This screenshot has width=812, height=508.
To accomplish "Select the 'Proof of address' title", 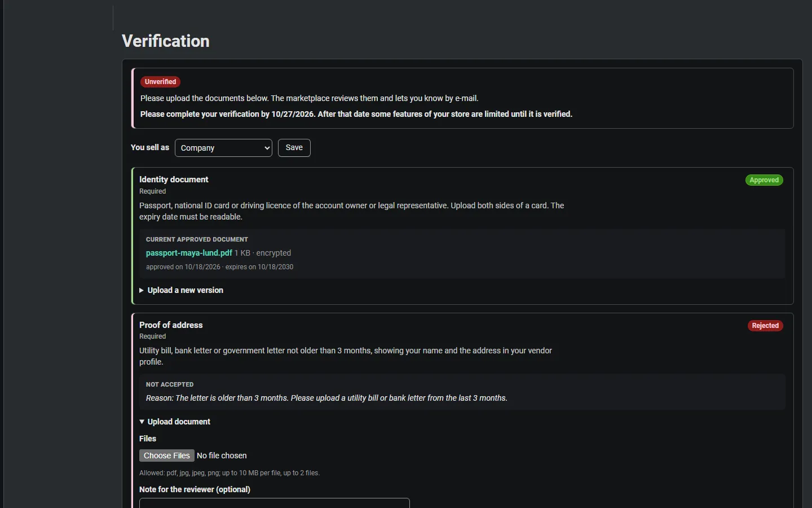I will coord(171,325).
